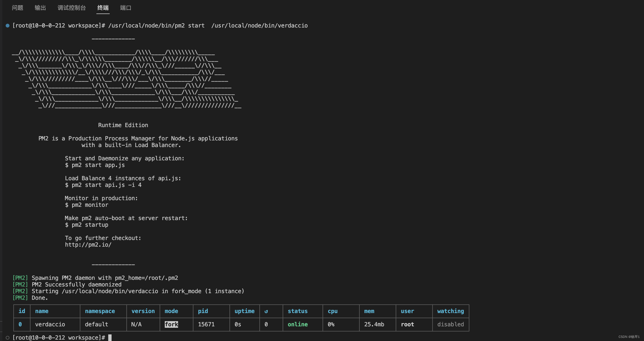Click the 25.4mb memory value

[374, 324]
